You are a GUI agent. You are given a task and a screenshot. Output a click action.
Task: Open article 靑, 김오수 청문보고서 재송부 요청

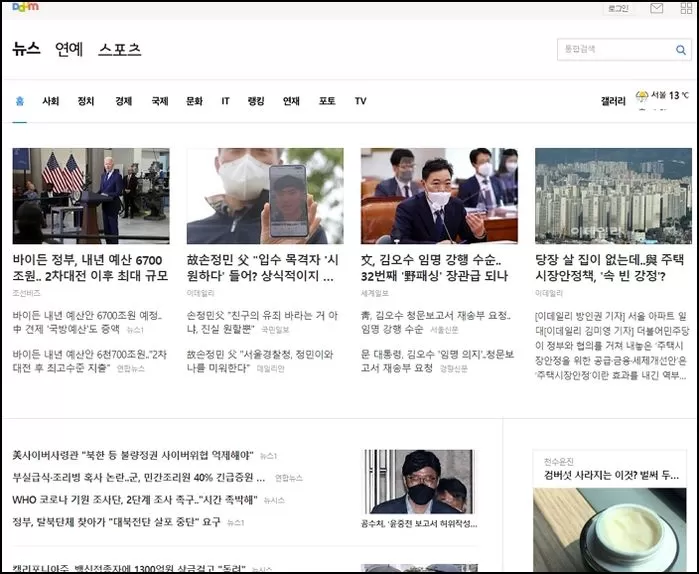pyautogui.click(x=436, y=323)
